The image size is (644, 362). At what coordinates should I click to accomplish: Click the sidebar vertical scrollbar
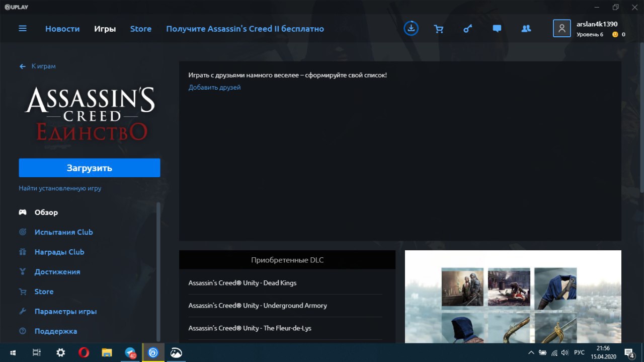pos(158,272)
